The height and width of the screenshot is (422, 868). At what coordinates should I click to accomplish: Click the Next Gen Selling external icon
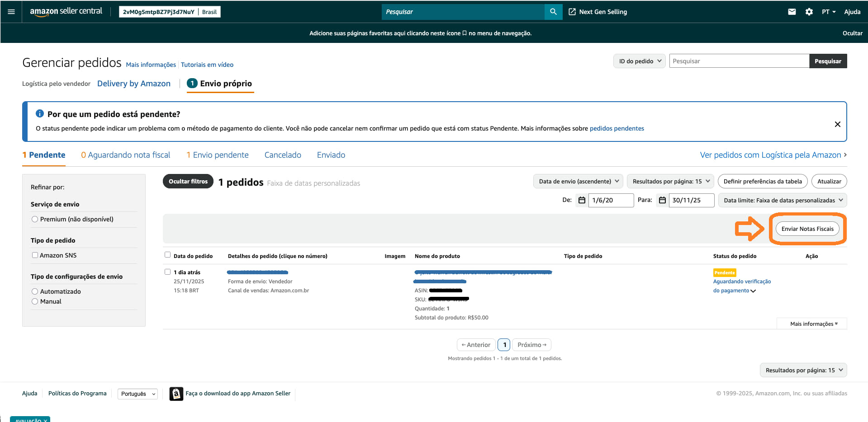pyautogui.click(x=572, y=12)
